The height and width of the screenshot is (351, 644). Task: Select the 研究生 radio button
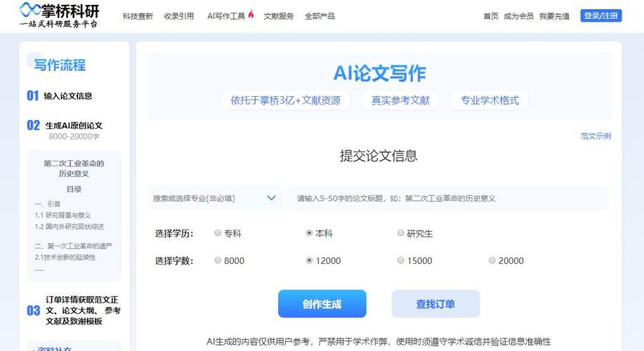(400, 233)
